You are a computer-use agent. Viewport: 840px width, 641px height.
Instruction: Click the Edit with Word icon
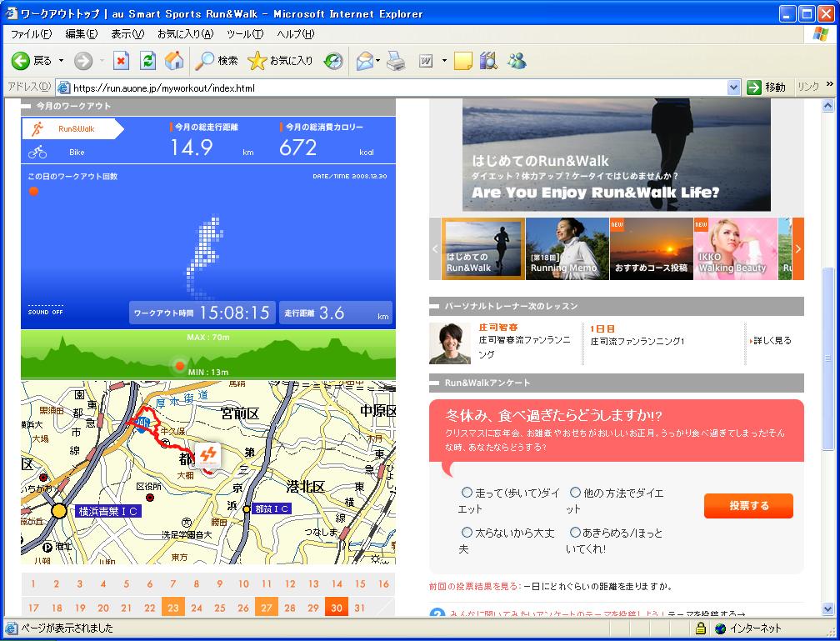(426, 61)
